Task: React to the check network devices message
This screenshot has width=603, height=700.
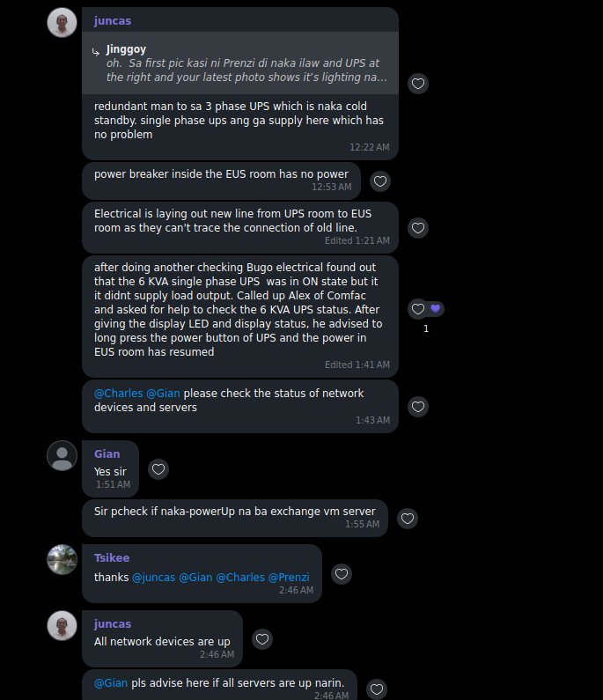Action: (x=419, y=407)
